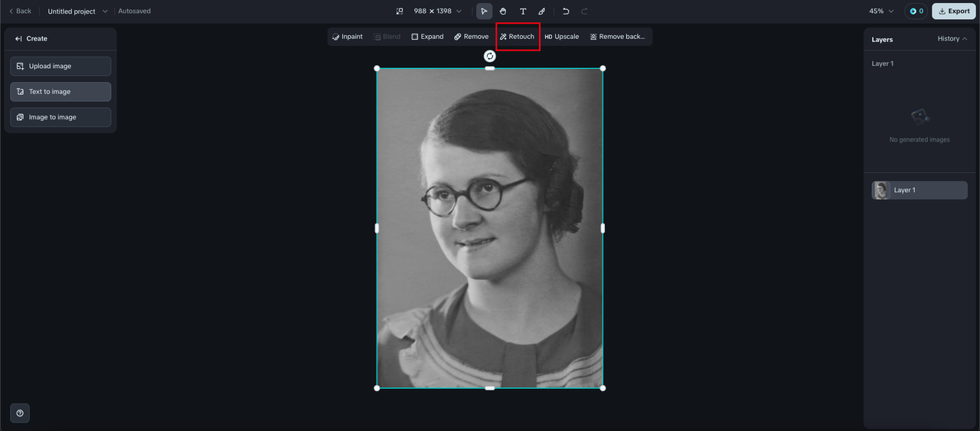Open the Untitled project name dropdown

77,11
